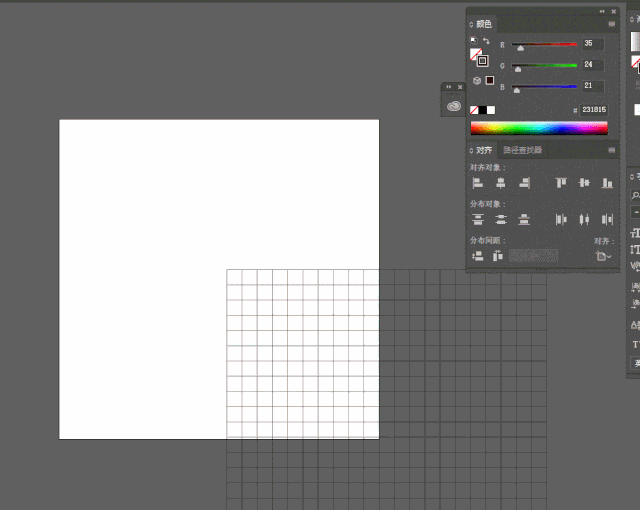Collapse the Color panel to icons
Image resolution: width=640 pixels, height=510 pixels.
tap(602, 11)
